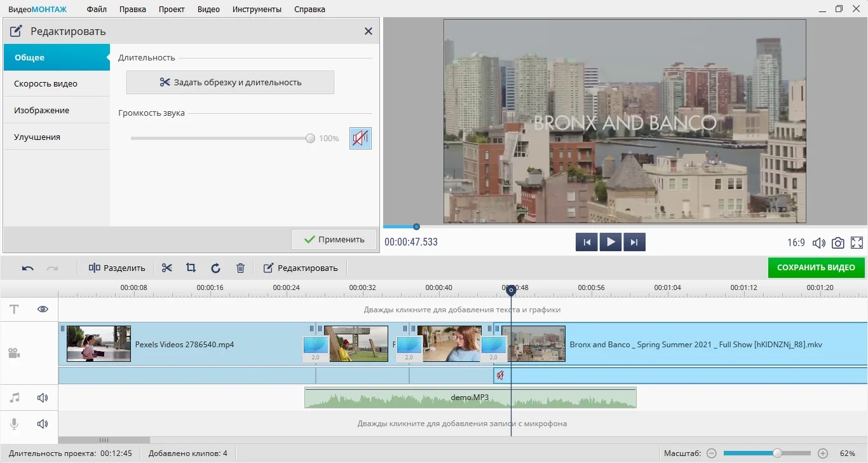Jump to next clip button

point(635,242)
